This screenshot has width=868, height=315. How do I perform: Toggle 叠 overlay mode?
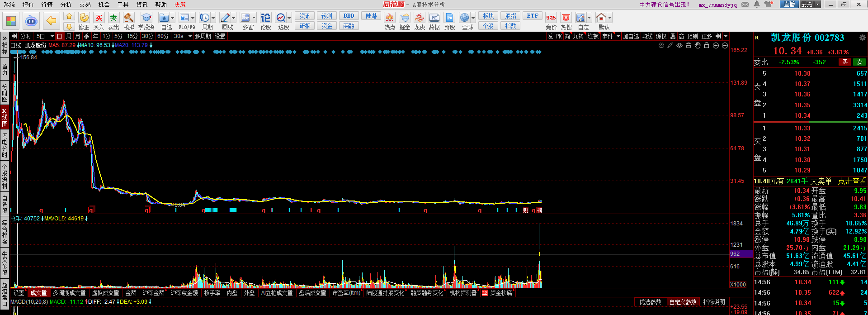coord(673,36)
